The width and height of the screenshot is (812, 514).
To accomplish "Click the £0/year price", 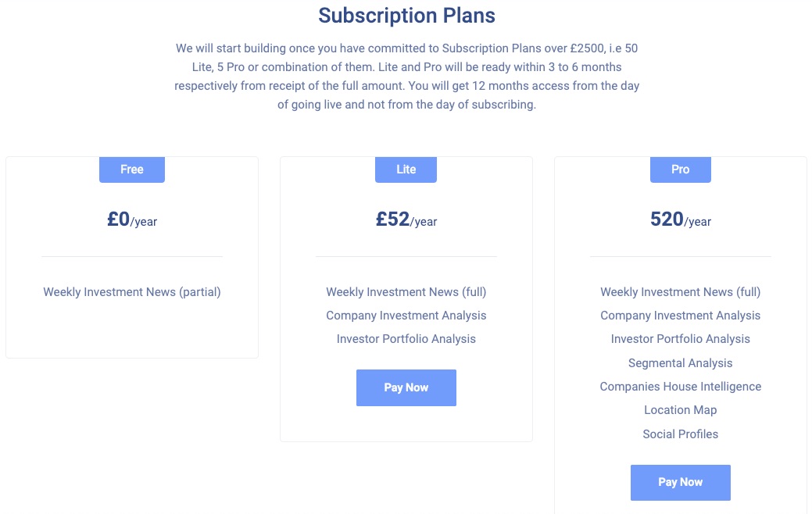I will click(132, 220).
